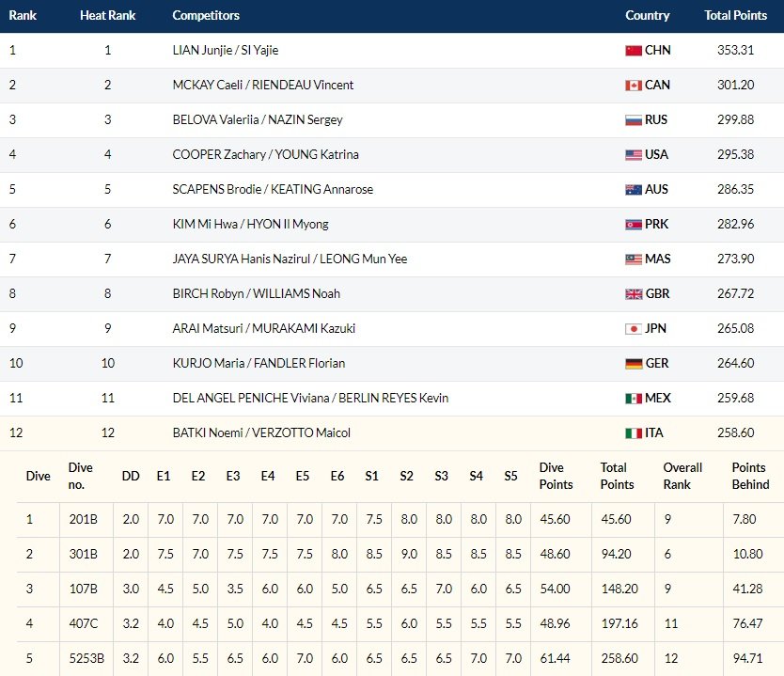Click the Malaysia flag icon
The width and height of the screenshot is (784, 676).
tap(634, 259)
